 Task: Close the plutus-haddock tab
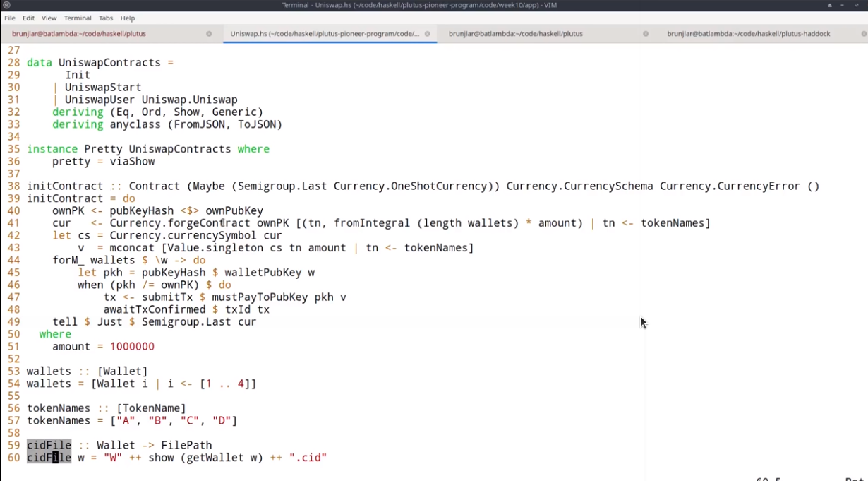tap(864, 34)
